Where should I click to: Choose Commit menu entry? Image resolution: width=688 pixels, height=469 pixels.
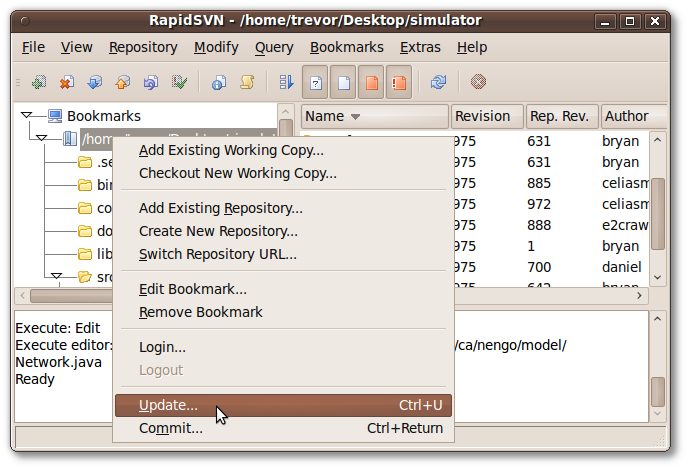283,428
